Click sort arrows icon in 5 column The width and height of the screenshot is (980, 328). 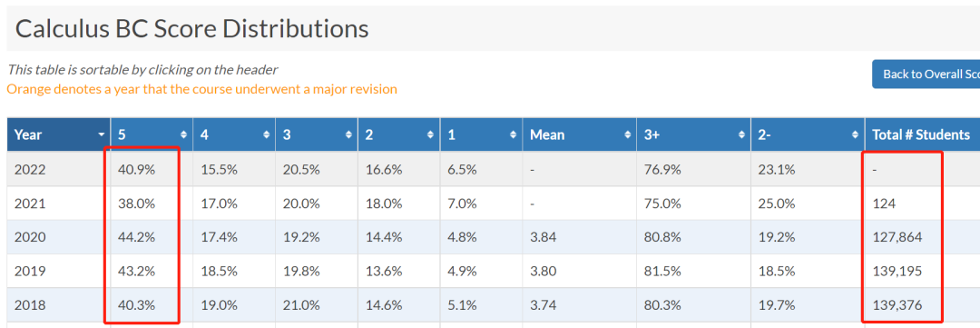pos(183,134)
